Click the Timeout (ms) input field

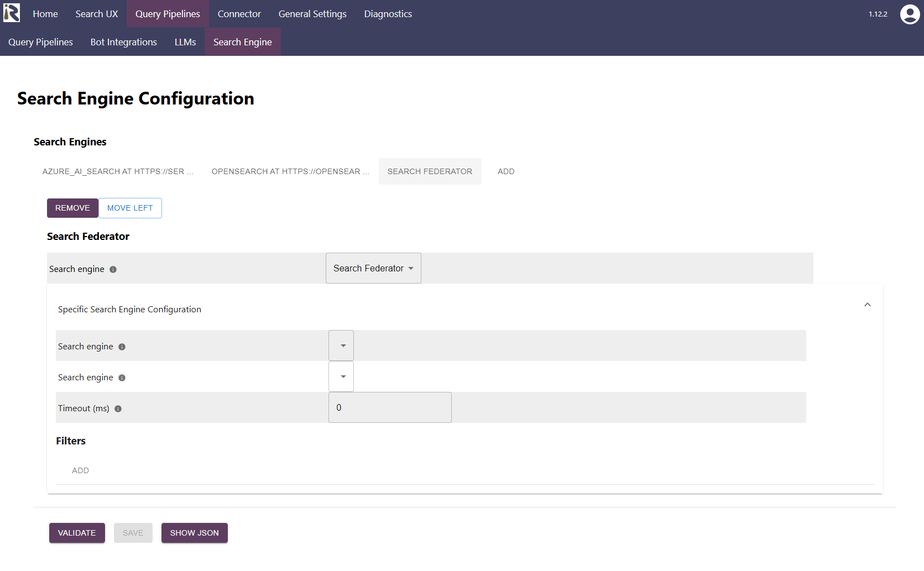(390, 407)
